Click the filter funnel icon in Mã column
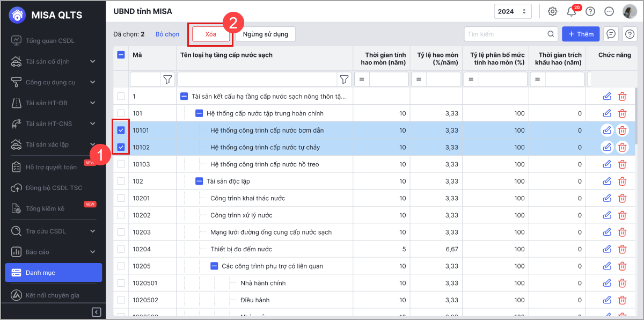This screenshot has width=644, height=320. tap(168, 79)
